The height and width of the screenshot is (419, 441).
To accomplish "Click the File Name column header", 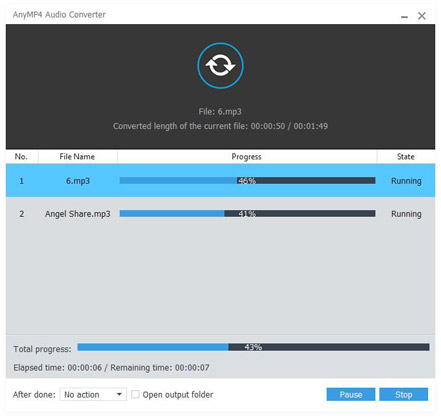I will 77,157.
